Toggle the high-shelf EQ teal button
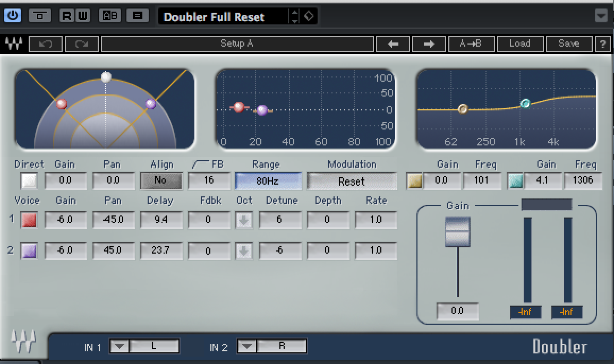 point(515,181)
